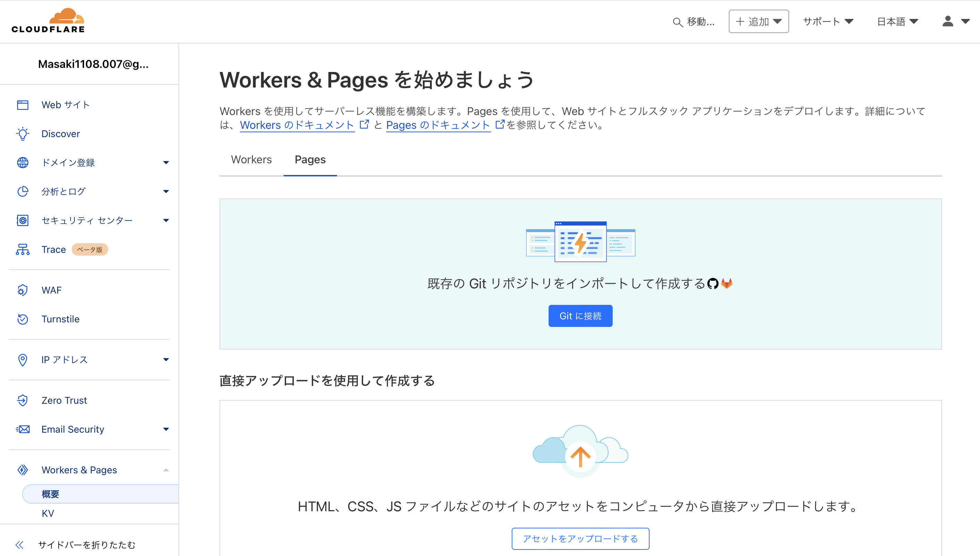This screenshot has width=980, height=556.
Task: Click the 分析とログ pie chart icon
Action: point(22,191)
